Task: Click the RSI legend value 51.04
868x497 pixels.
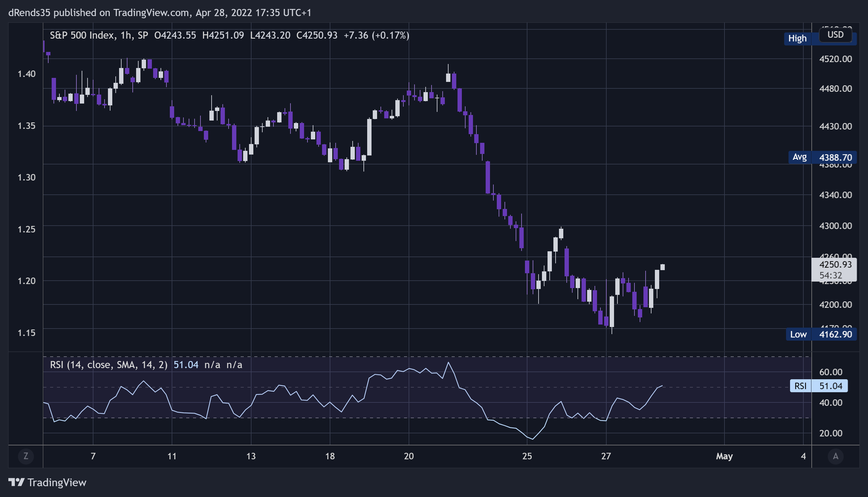Action: (x=186, y=365)
